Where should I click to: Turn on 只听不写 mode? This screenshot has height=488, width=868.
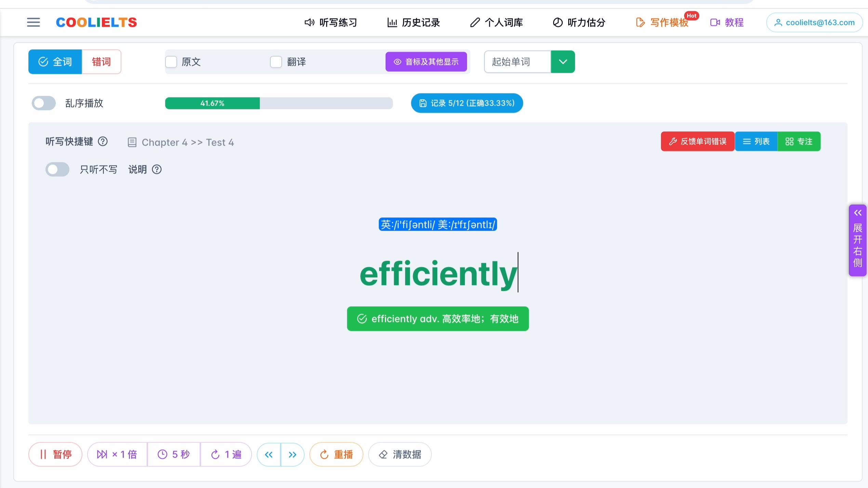[x=57, y=169]
